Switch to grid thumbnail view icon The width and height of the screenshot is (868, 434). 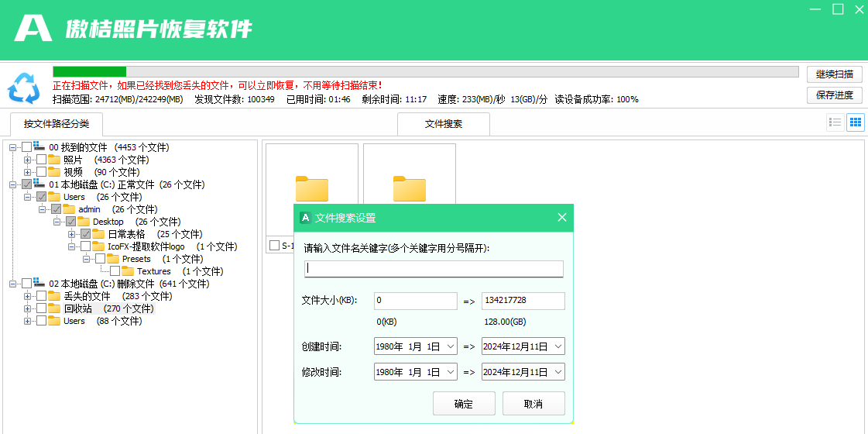[x=856, y=122]
